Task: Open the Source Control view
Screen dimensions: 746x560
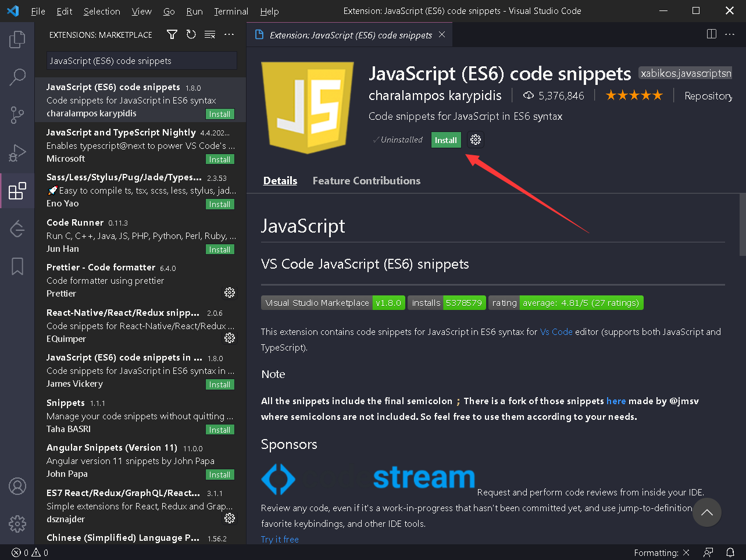Action: 17,115
